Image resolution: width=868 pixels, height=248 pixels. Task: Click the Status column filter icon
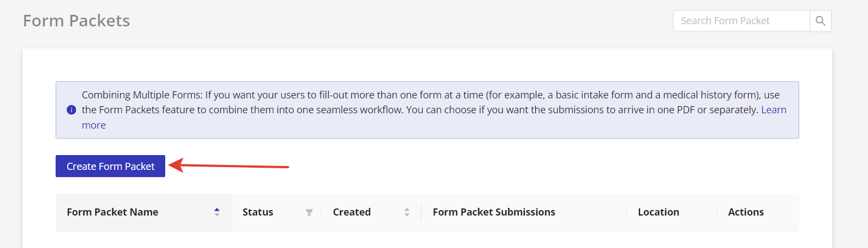click(x=309, y=212)
